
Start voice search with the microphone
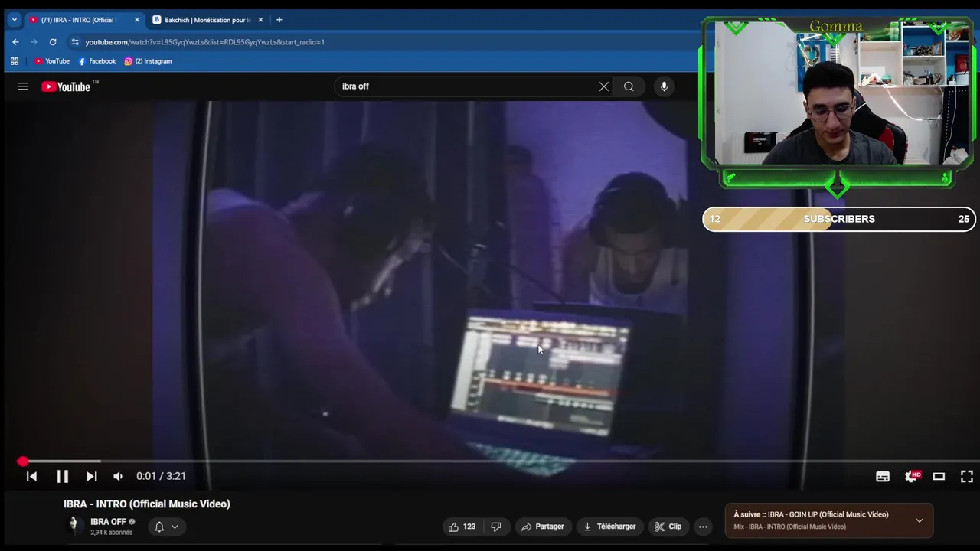click(664, 86)
